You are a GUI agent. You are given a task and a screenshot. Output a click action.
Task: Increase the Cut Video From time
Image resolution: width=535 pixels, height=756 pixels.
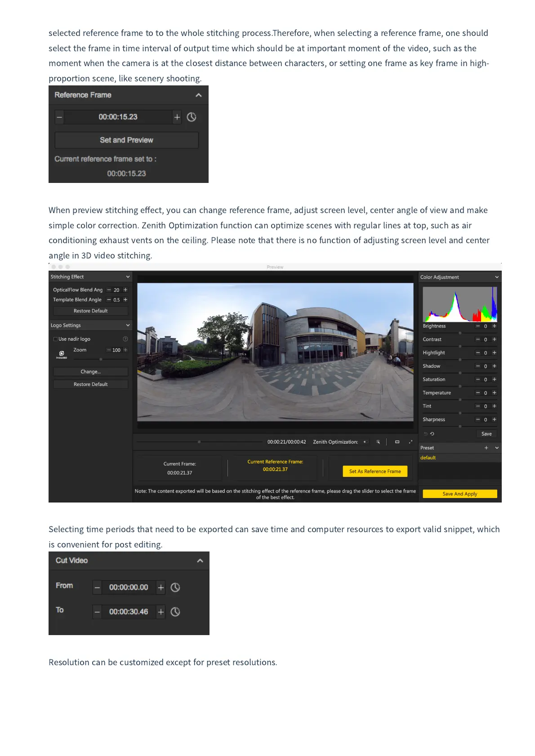tap(161, 587)
